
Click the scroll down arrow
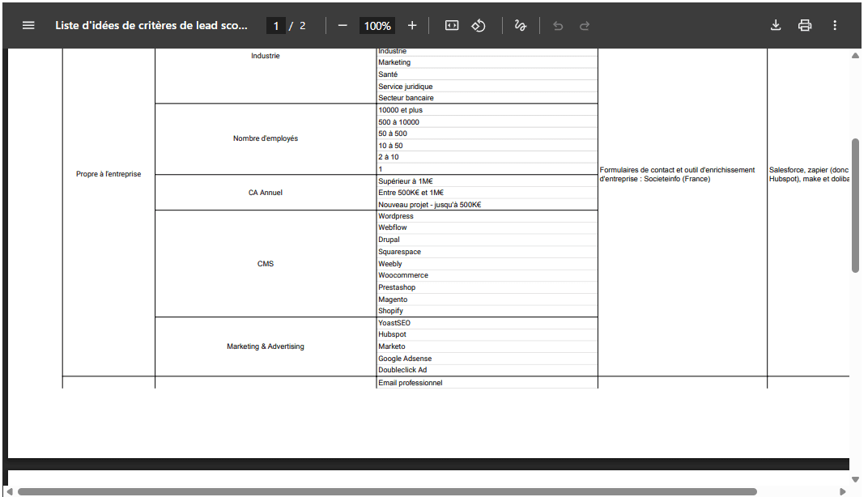855,479
